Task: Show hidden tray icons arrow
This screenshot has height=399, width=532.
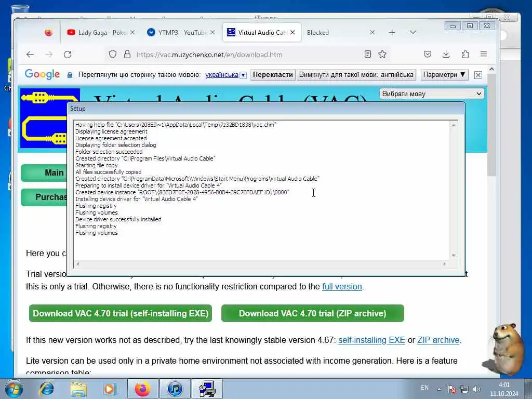Action: pyautogui.click(x=439, y=389)
